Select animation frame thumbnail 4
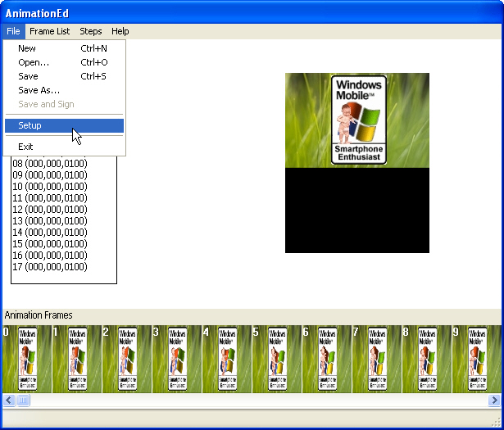The width and height of the screenshot is (504, 430). coord(227,359)
